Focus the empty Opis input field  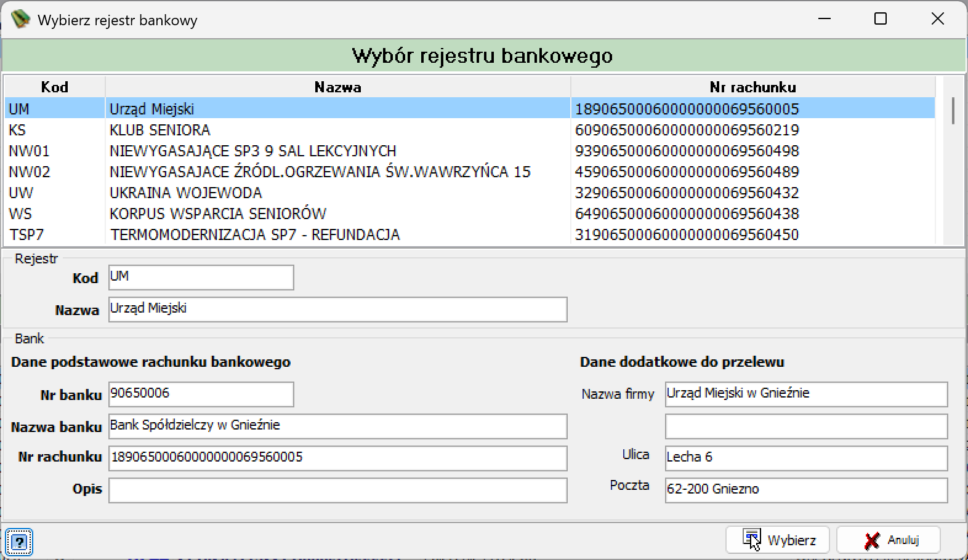coord(338,490)
